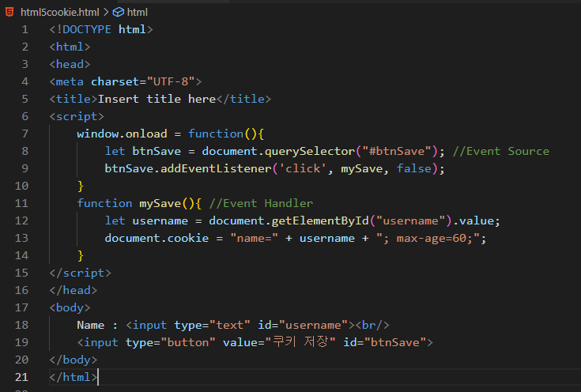
Task: Open html5cookie.html breadcrumb item
Action: coord(59,12)
